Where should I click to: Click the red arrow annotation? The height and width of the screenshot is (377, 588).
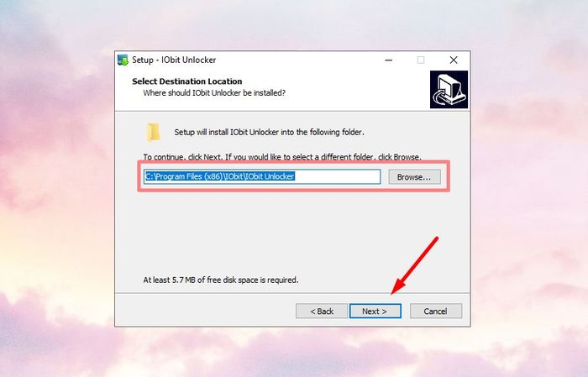414,265
